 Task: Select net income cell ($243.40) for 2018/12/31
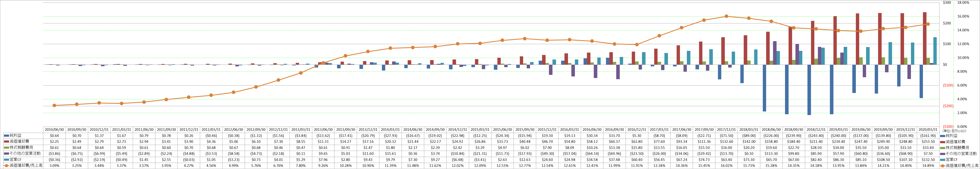[816, 136]
